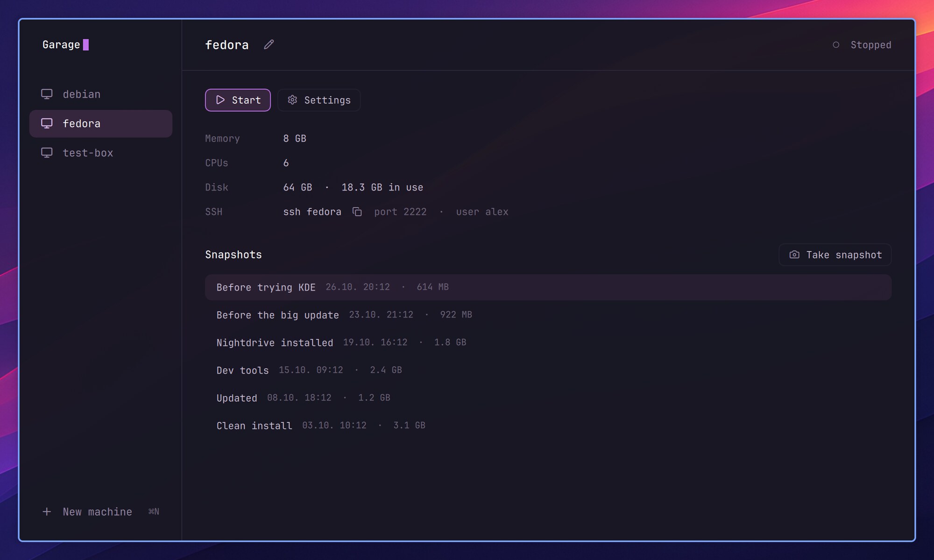Click the fedora heading title
This screenshot has width=934, height=560.
point(227,45)
